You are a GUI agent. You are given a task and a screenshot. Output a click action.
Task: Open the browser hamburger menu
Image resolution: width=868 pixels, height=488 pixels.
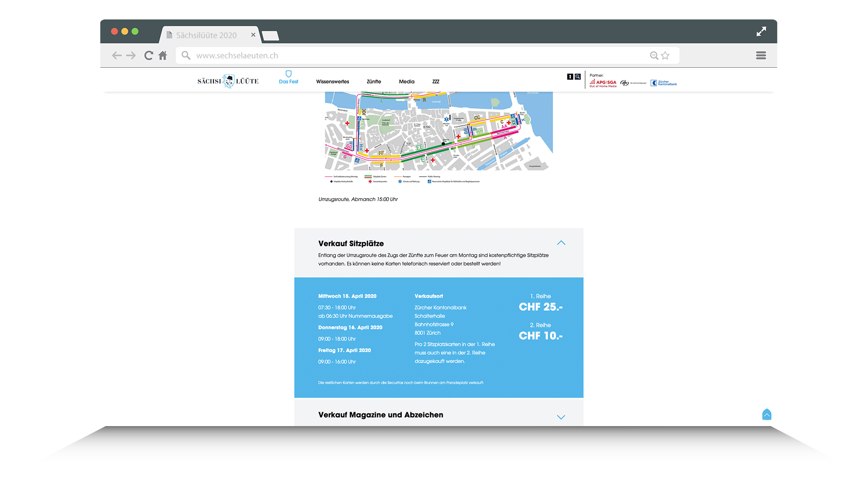click(x=761, y=56)
